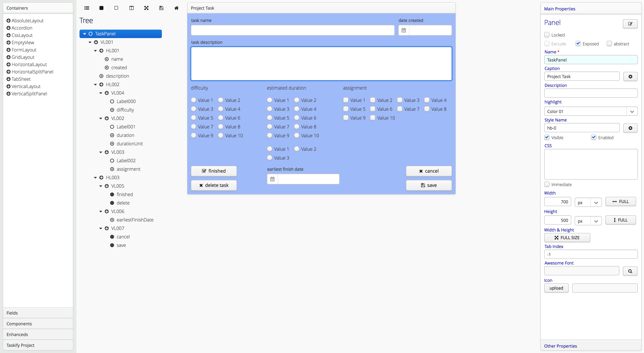Click the TabSheet container icon

[x=8, y=79]
